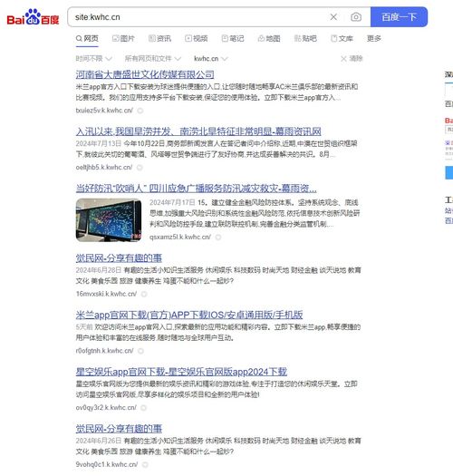
Task: Click circle icon next to 9vohq0c1.k.kwhc.cn
Action: [145, 465]
